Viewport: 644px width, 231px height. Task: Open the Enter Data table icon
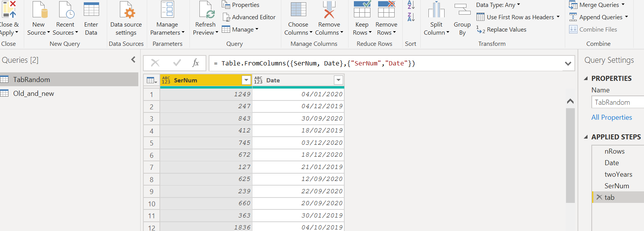click(91, 9)
